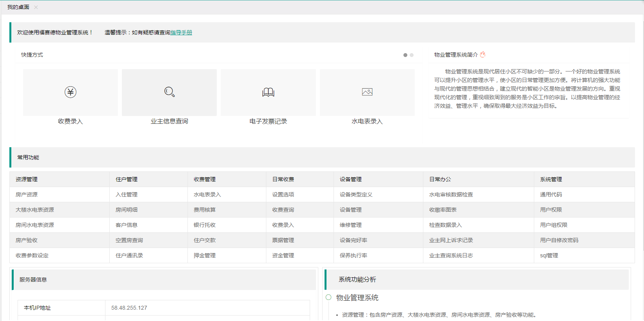Open sql管理
Image resolution: width=644 pixels, height=321 pixels.
(x=549, y=255)
